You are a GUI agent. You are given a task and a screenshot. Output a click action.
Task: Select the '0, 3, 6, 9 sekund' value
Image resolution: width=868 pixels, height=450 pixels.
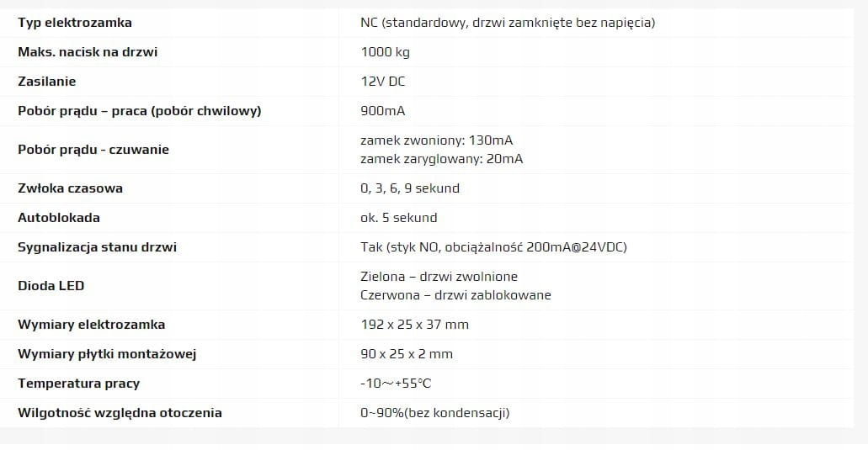[409, 188]
